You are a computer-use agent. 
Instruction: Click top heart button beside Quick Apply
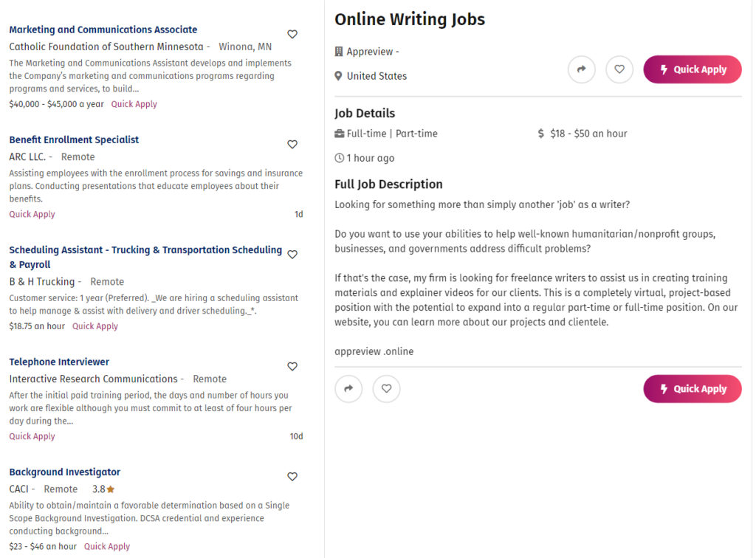click(x=619, y=69)
